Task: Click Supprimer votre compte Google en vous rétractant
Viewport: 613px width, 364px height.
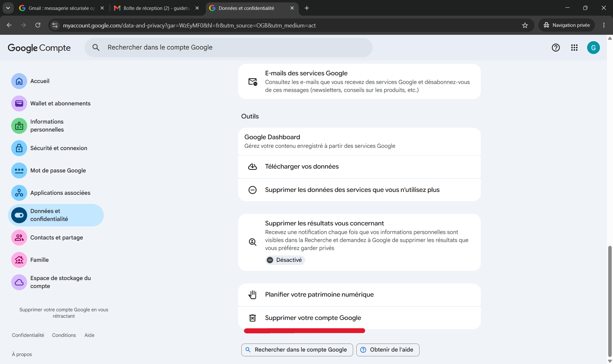Action: pyautogui.click(x=64, y=313)
